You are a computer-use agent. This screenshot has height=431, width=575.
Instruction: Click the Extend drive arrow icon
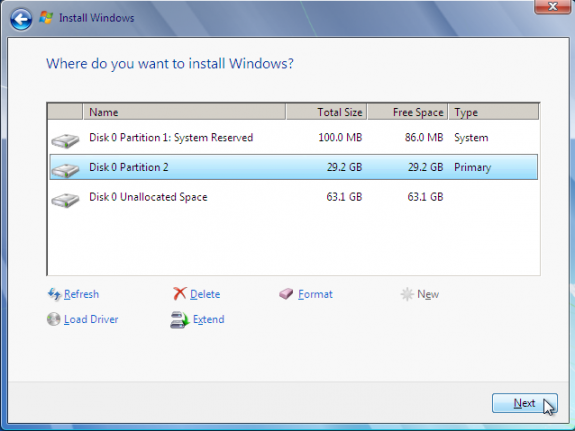point(179,320)
